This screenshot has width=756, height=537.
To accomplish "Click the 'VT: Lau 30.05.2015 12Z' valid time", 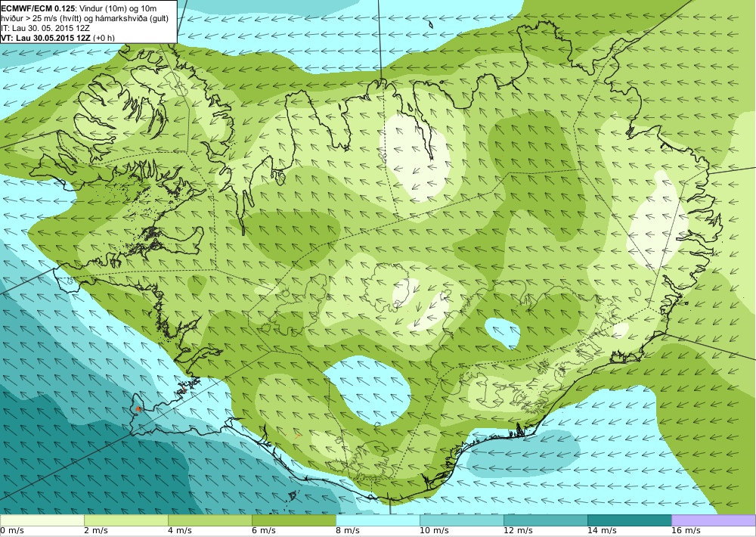I will click(x=47, y=38).
